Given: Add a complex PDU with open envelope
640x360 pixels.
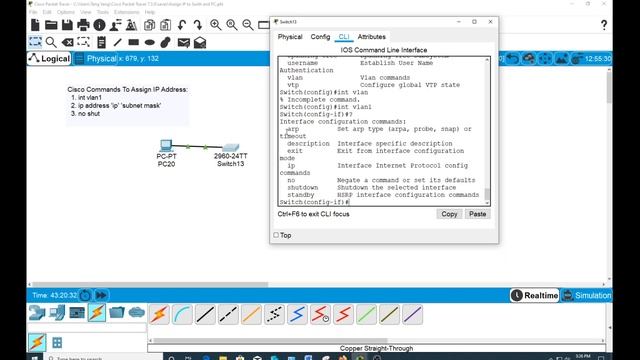Looking at the screenshot, I should [200, 42].
